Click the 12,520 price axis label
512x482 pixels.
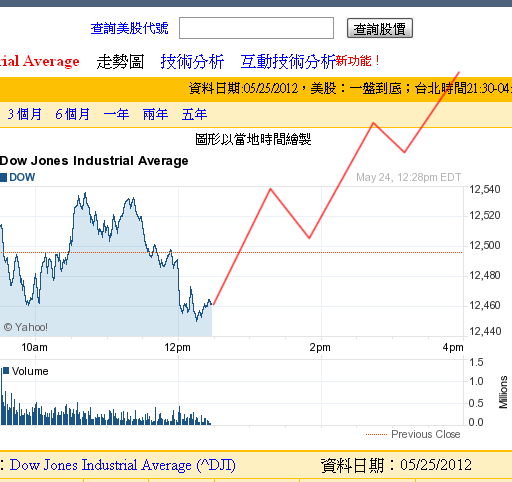(x=485, y=216)
